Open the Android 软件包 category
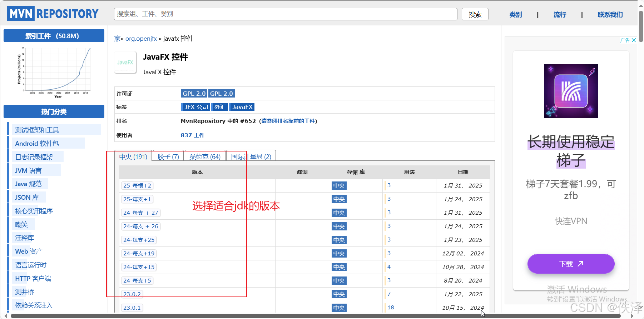The height and width of the screenshot is (319, 644). pos(37,143)
